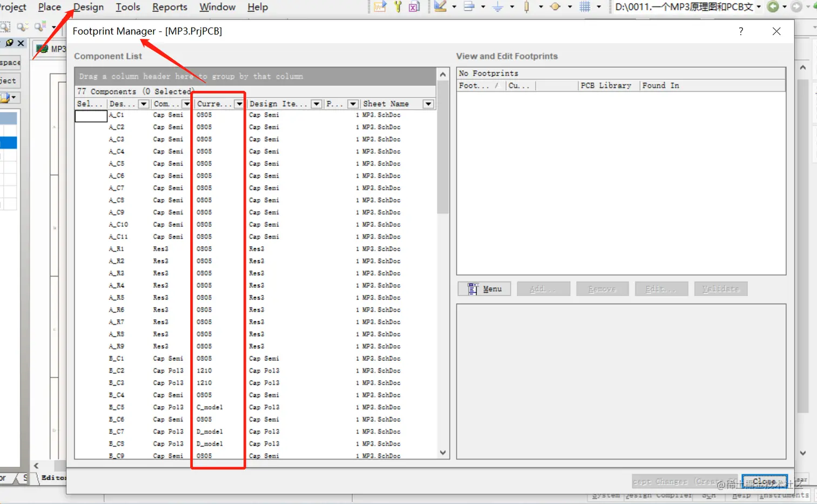The height and width of the screenshot is (504, 817).
Task: Click the cross-select magnifier icon with grid
Action: click(x=40, y=26)
